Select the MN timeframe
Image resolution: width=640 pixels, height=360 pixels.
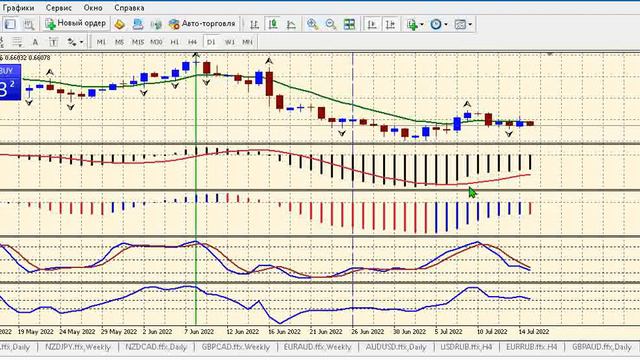(x=247, y=42)
